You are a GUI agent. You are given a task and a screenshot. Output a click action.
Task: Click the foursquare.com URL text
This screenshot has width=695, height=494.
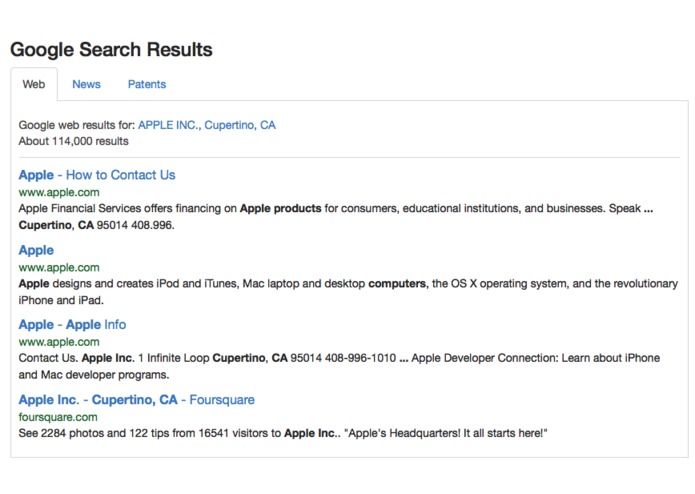point(58,417)
